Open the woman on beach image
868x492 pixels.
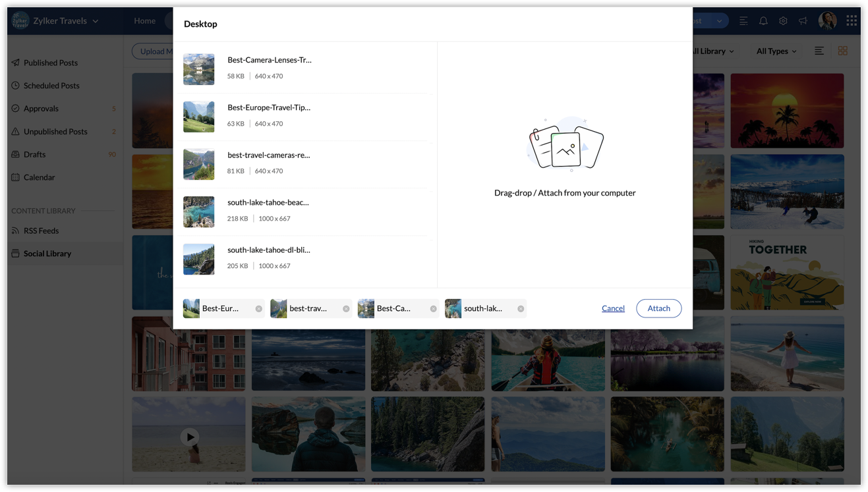(787, 354)
